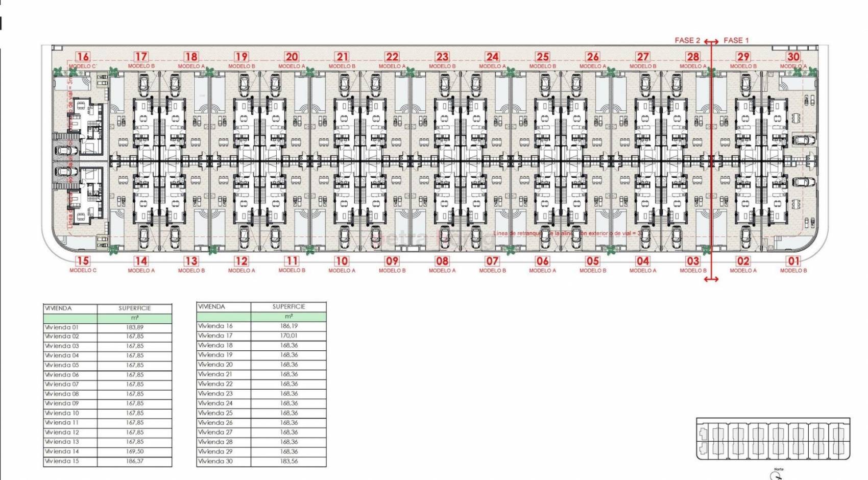Click surface value 186,37
Viewport: 868px width, 480px height.
[x=135, y=461]
